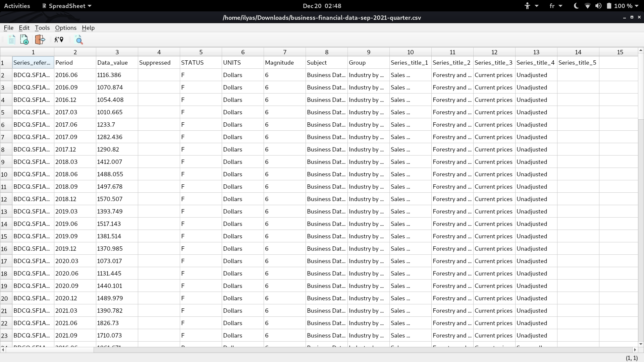Open the accessibility menu in top bar
Image resolution: width=644 pixels, height=362 pixels.
click(531, 6)
